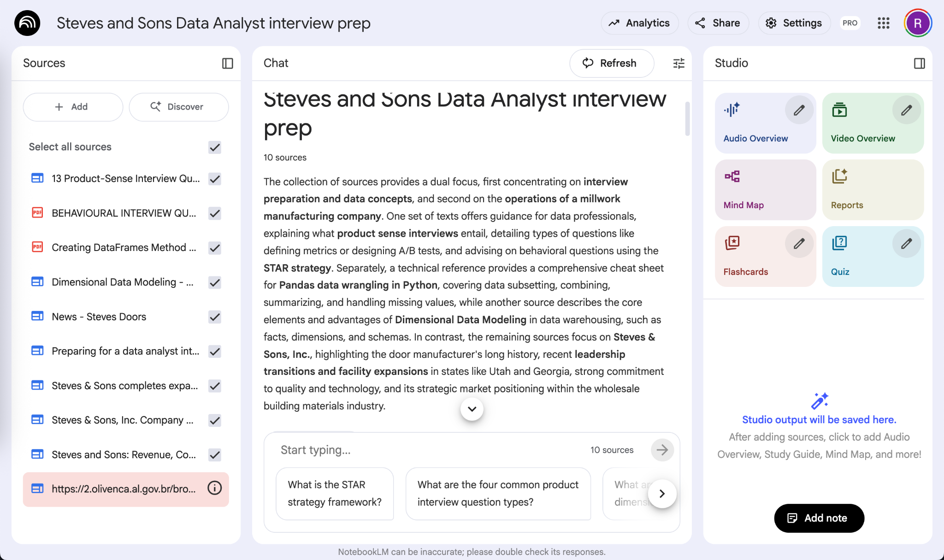Click the Quiz customize pencil icon

[x=906, y=244]
